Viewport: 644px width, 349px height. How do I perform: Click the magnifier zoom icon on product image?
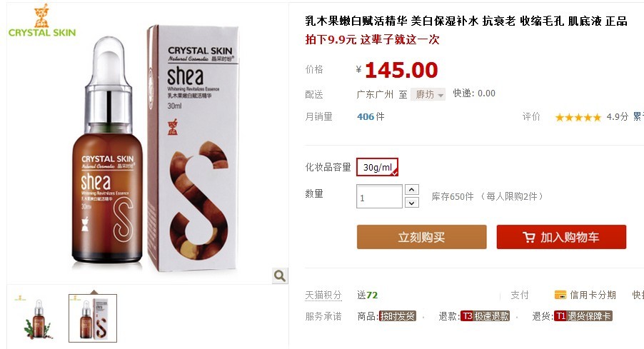coord(280,275)
